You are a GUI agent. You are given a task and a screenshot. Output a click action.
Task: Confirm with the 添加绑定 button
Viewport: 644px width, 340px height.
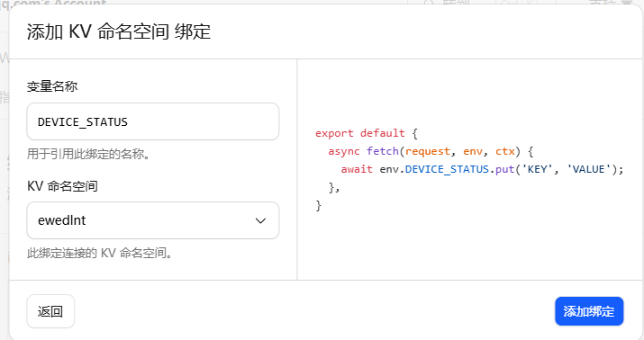(x=589, y=311)
